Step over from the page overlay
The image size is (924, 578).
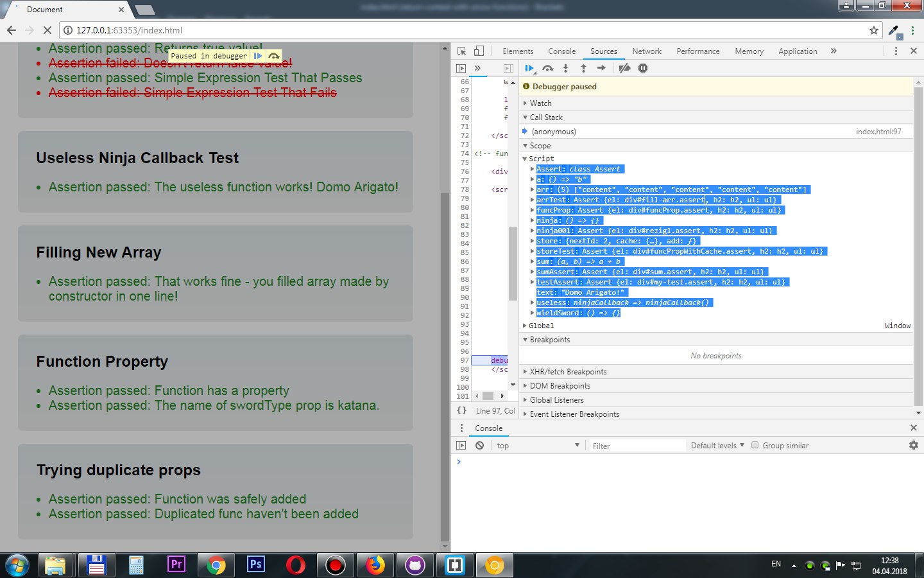coord(274,56)
